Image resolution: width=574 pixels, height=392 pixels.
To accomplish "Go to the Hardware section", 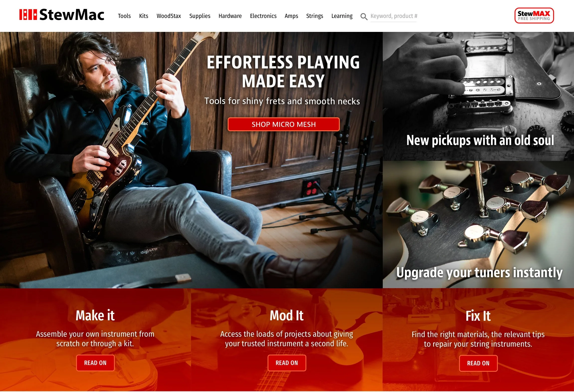I will (x=230, y=16).
